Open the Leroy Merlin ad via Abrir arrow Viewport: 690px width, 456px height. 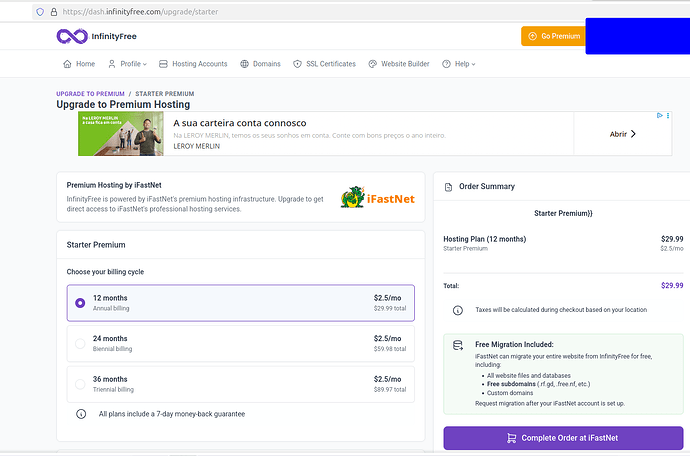tap(623, 134)
